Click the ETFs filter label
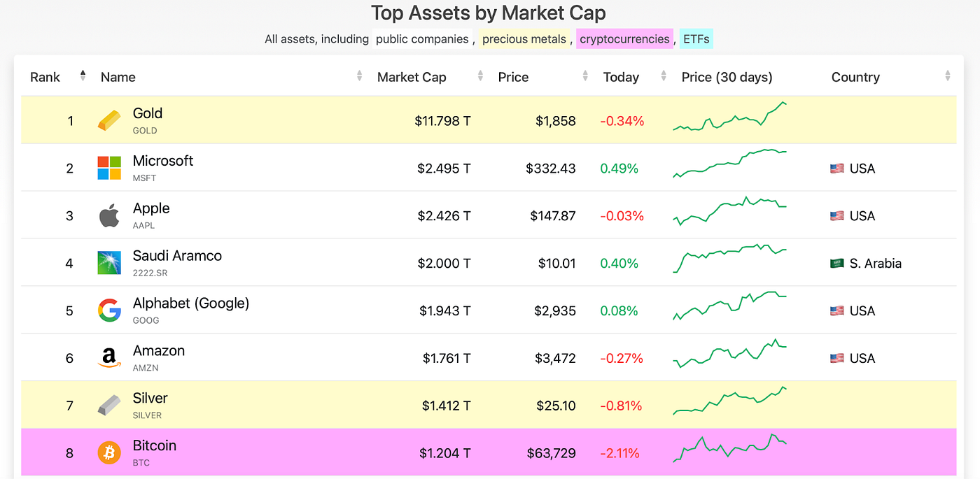This screenshot has height=479, width=980. click(x=696, y=38)
